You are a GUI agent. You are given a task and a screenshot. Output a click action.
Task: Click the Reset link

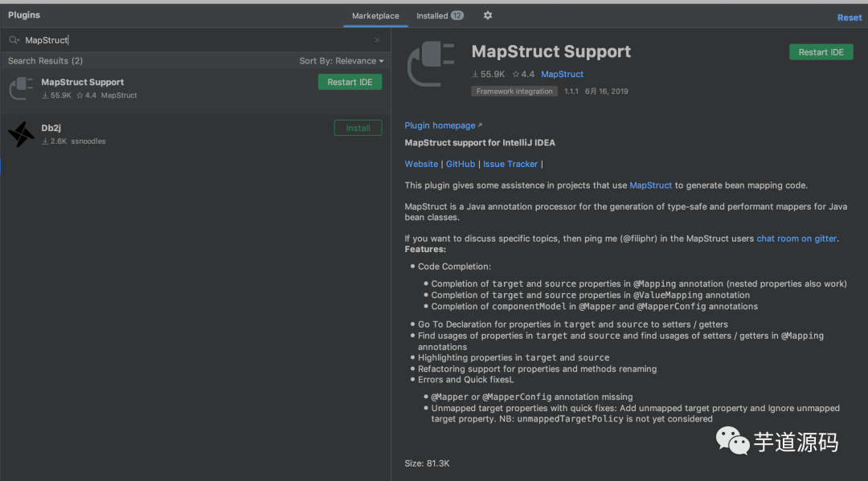pyautogui.click(x=850, y=18)
